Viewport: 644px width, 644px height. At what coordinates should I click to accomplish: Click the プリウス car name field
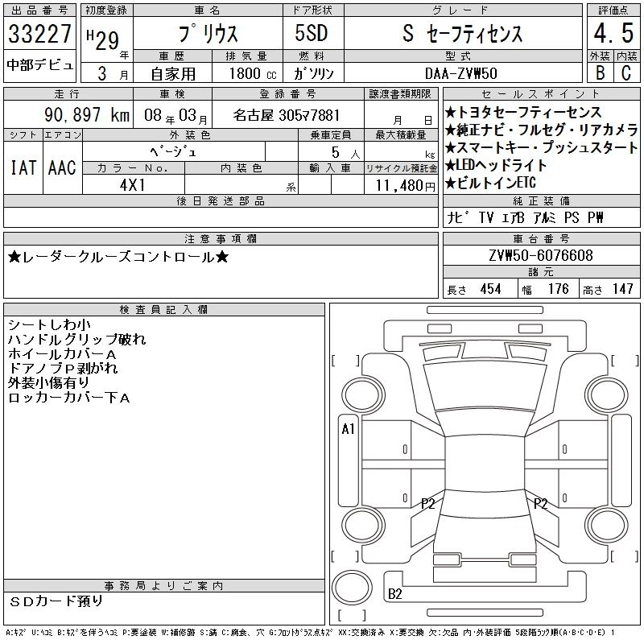coord(207,34)
